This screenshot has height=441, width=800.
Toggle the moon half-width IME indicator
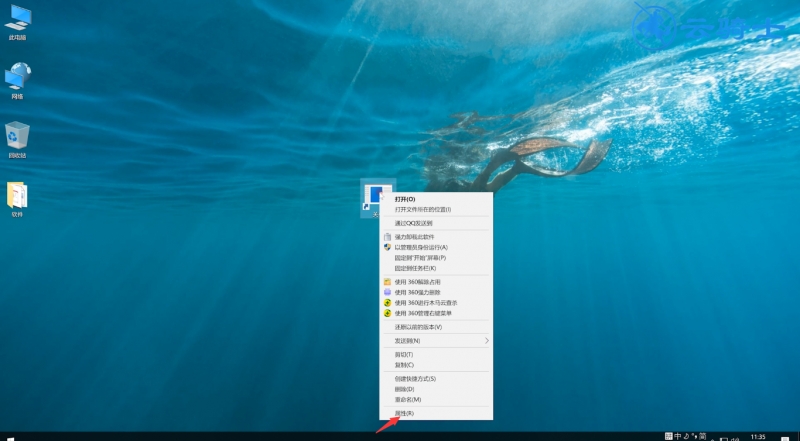(x=686, y=436)
